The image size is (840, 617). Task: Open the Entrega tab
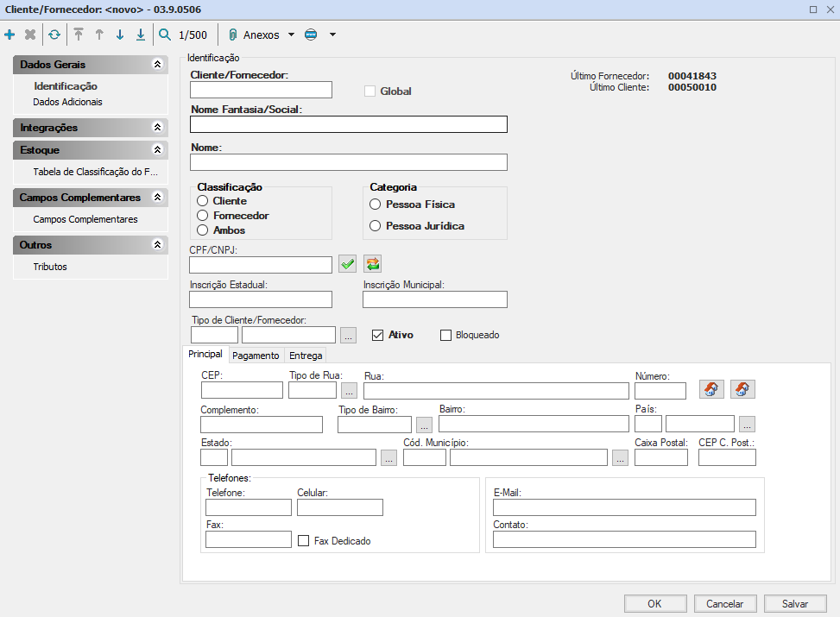tap(306, 356)
